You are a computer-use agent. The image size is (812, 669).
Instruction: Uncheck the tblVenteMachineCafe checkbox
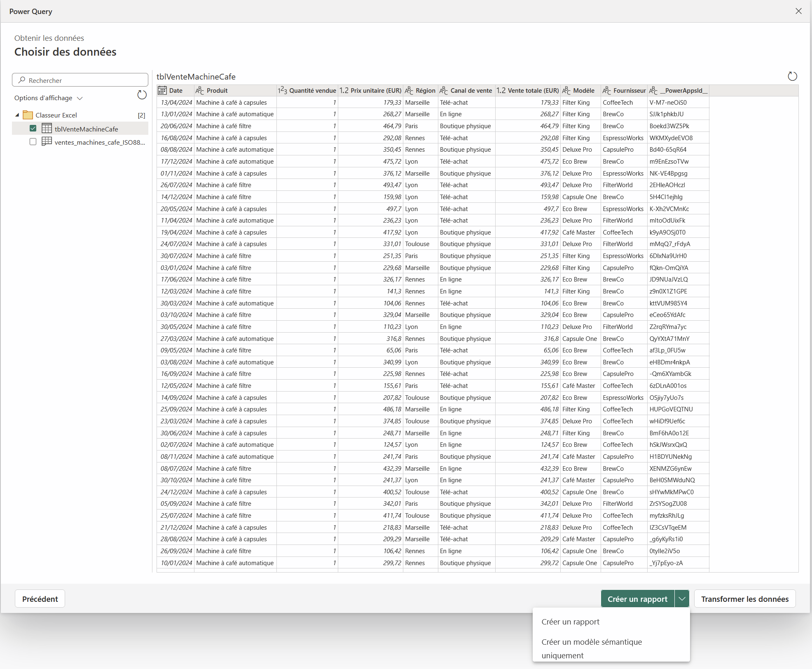(x=33, y=129)
